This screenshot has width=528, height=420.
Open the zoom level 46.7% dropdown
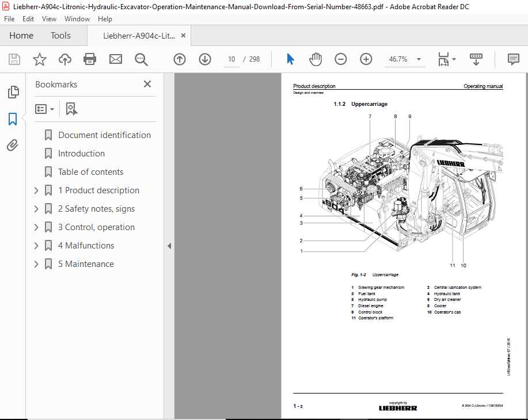[x=419, y=59]
